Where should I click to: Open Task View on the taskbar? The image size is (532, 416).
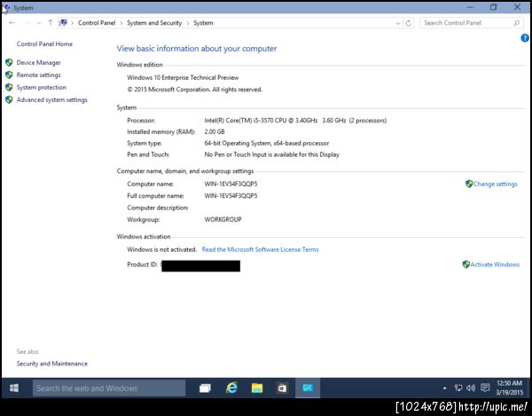[205, 388]
